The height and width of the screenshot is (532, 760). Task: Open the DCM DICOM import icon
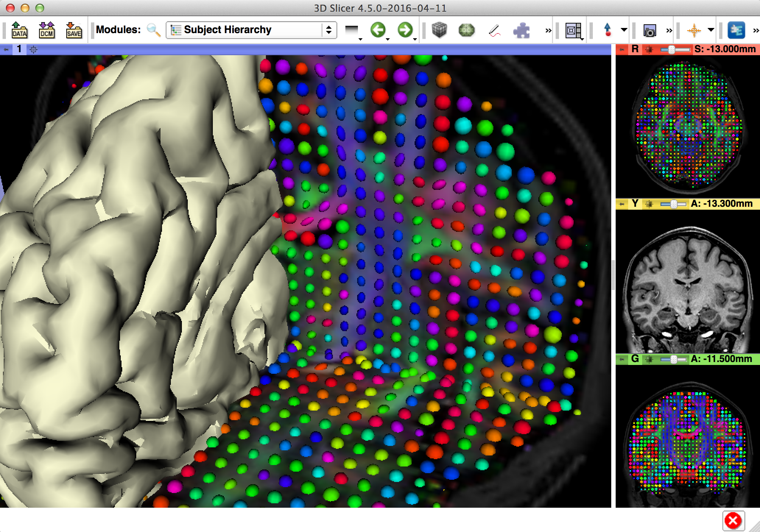pos(47,30)
